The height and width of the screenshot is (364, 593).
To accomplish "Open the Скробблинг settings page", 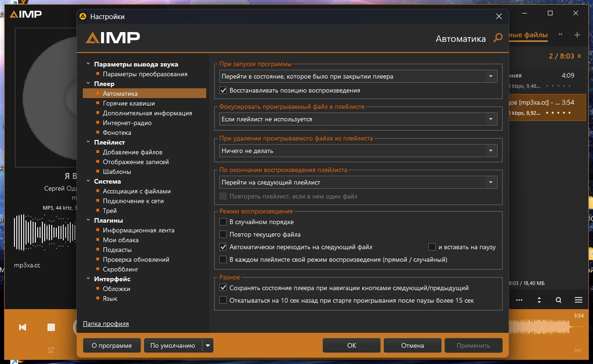I will (121, 269).
